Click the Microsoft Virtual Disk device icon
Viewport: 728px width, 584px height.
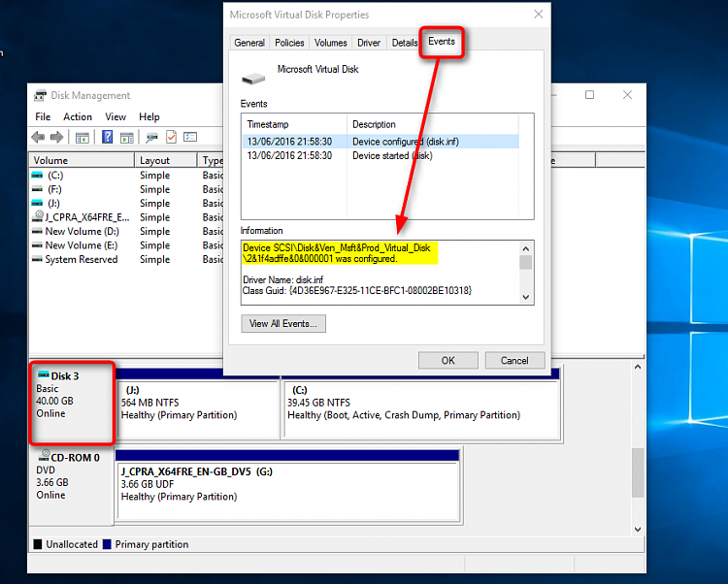[253, 79]
